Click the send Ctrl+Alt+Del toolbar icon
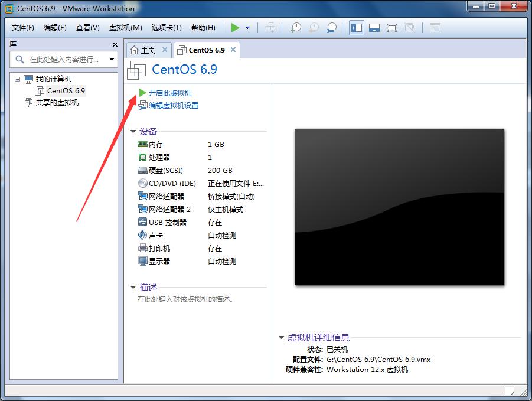 pos(270,28)
